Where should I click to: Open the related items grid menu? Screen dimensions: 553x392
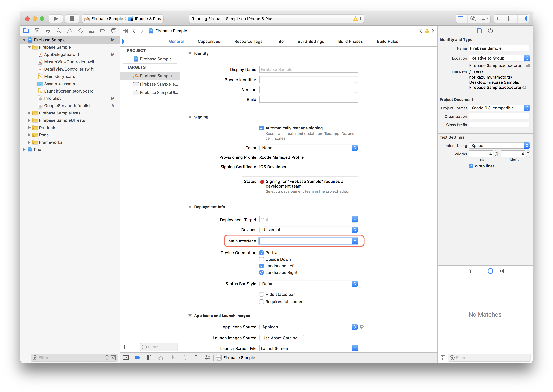point(125,31)
